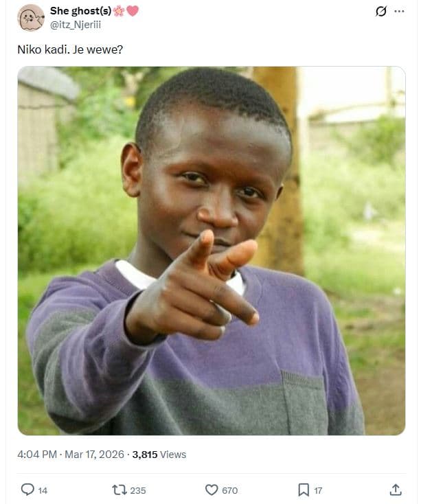This screenshot has width=421, height=504.
Task: Click the 14 replies count
Action: click(x=43, y=490)
